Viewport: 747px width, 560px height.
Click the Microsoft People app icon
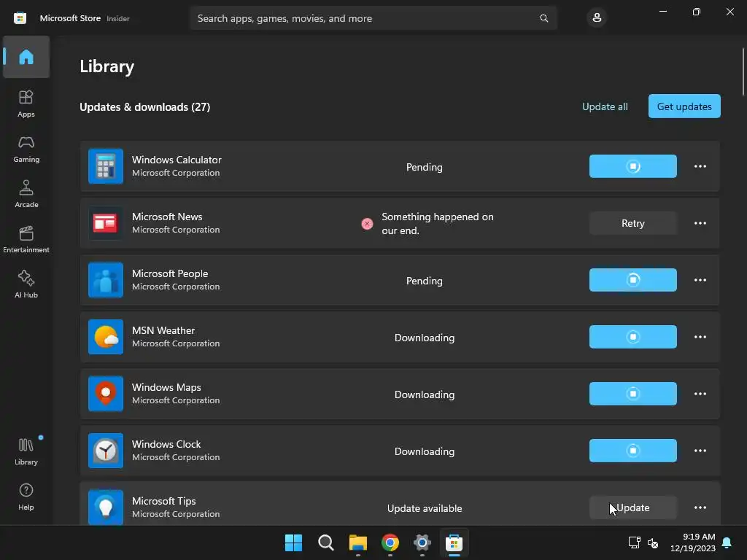[x=106, y=280]
